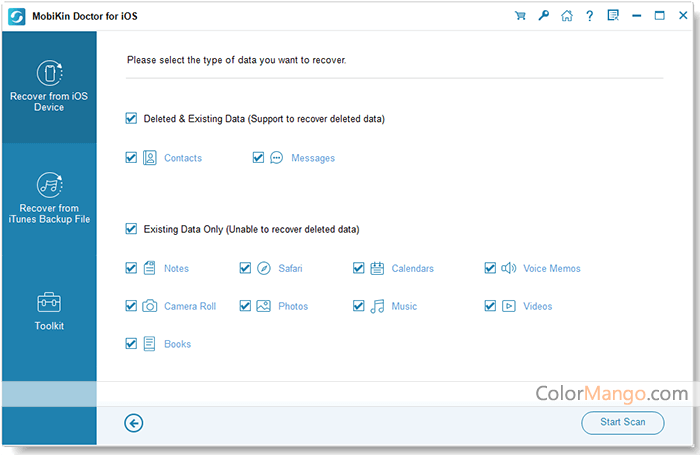
Task: Click the Contacts label
Action: [183, 158]
